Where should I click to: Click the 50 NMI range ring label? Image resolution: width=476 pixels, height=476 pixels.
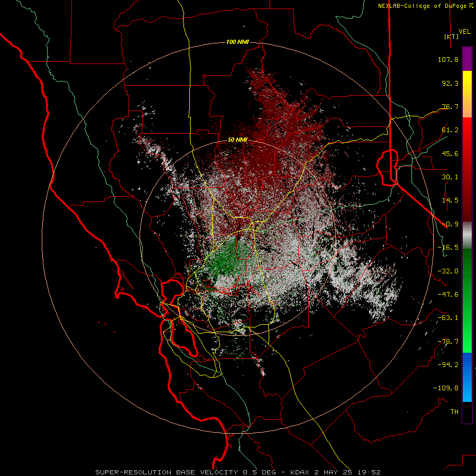coord(237,140)
